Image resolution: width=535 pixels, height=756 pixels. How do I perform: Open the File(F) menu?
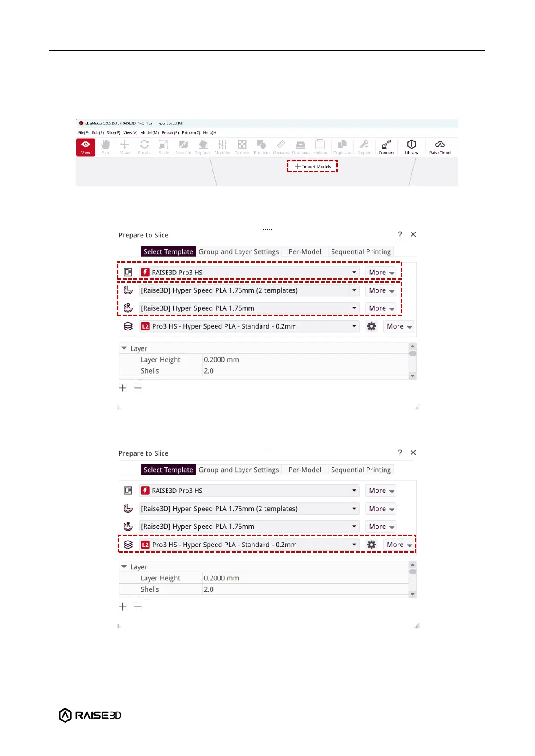click(x=84, y=133)
